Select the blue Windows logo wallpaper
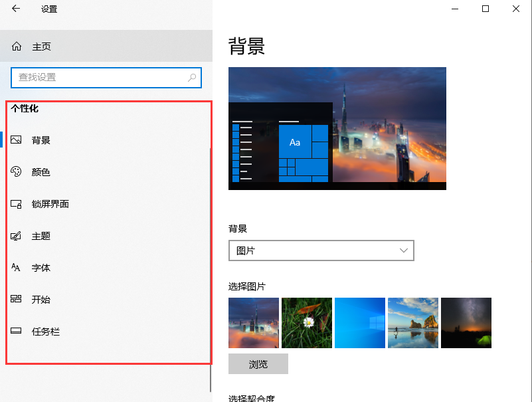This screenshot has height=402, width=532. 359,323
